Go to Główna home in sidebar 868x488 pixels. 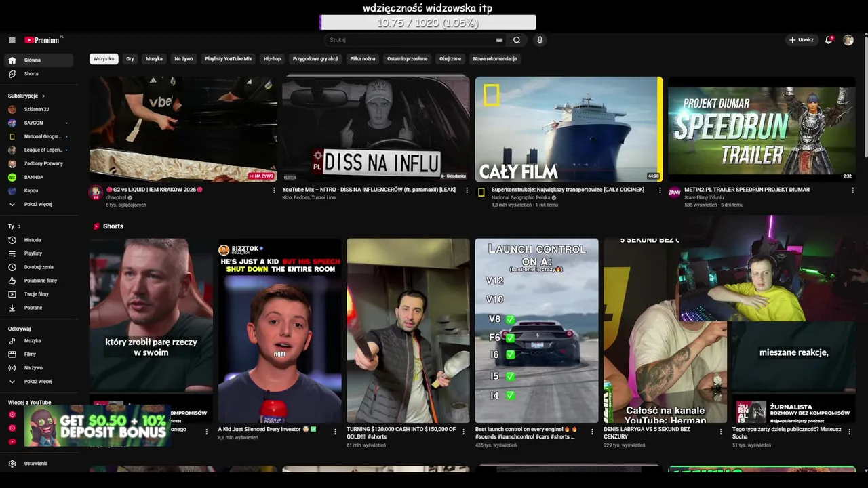tap(39, 60)
